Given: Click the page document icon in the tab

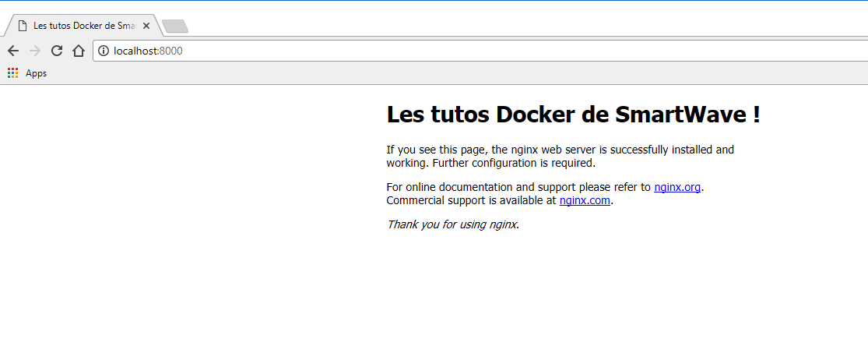Looking at the screenshot, I should [x=22, y=26].
